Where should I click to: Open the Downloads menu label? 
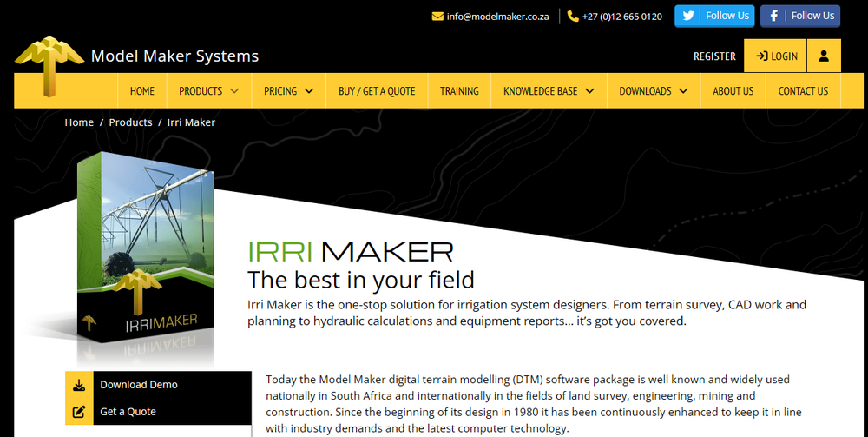646,91
